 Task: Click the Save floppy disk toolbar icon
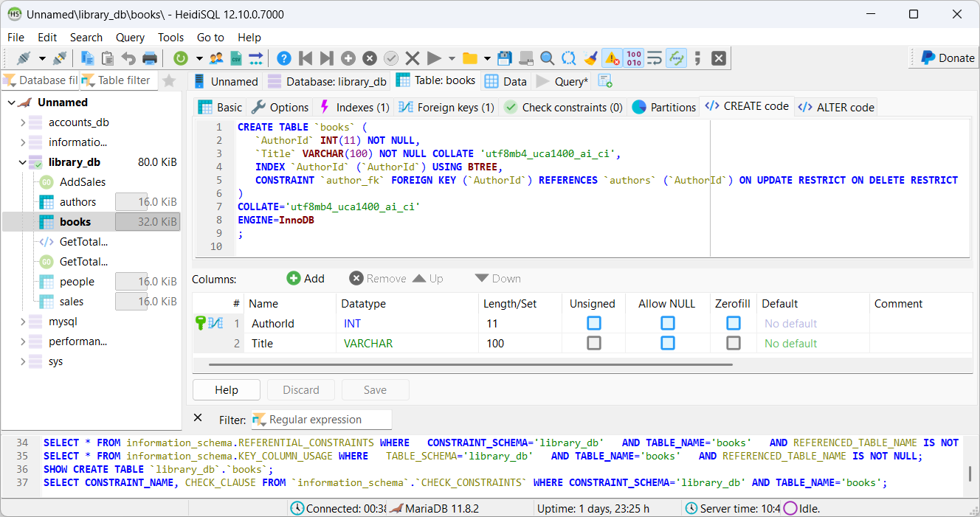coord(505,58)
